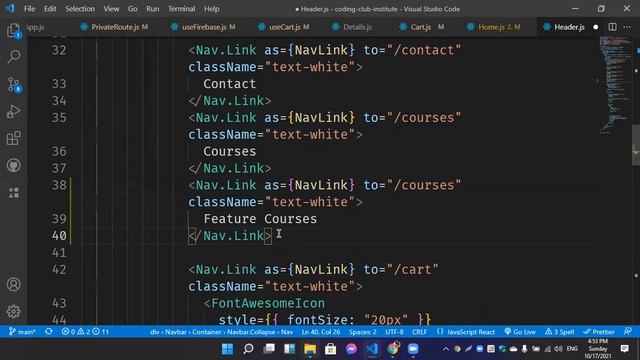
Task: Open Windows Start menu
Action: click(x=227, y=349)
